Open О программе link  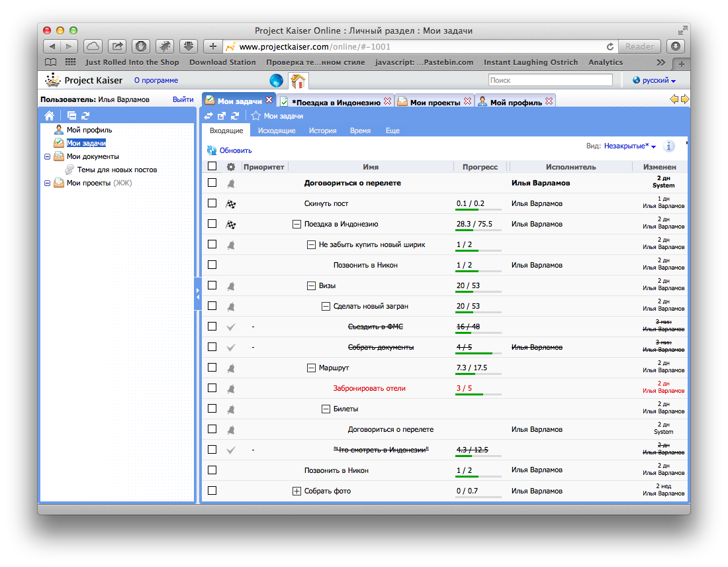click(156, 80)
